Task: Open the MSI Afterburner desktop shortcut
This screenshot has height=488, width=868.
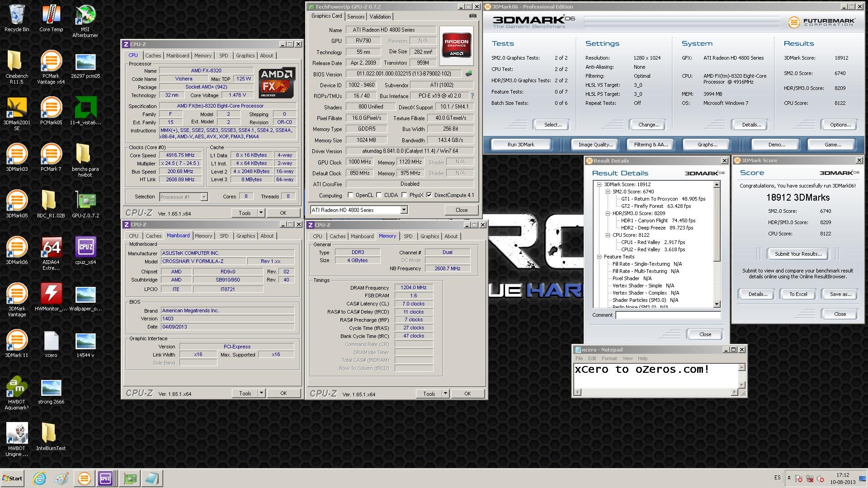Action: [x=85, y=21]
